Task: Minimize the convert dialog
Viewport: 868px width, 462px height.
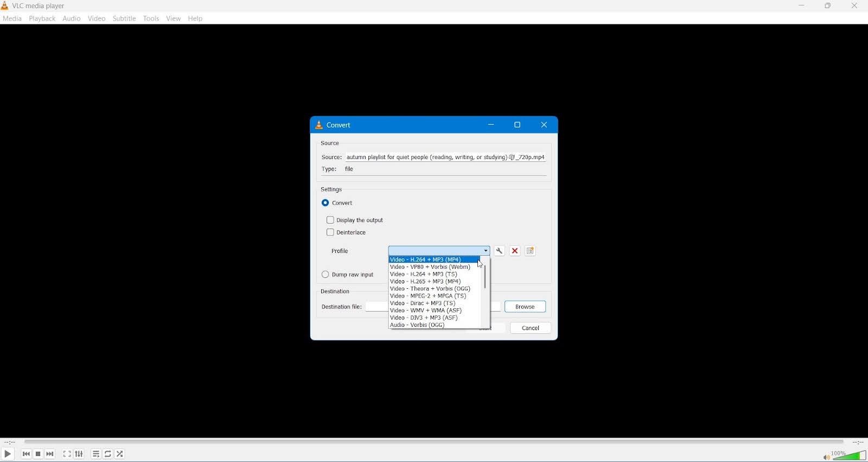Action: (492, 125)
